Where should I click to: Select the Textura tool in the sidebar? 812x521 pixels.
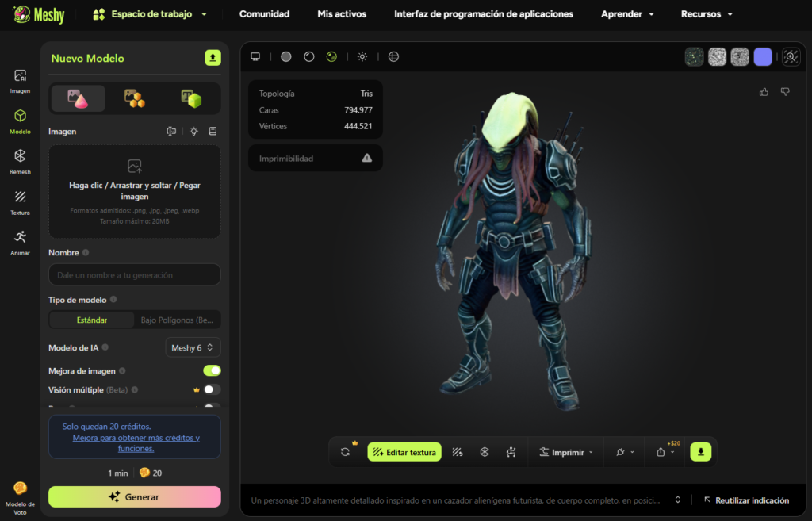coord(20,200)
